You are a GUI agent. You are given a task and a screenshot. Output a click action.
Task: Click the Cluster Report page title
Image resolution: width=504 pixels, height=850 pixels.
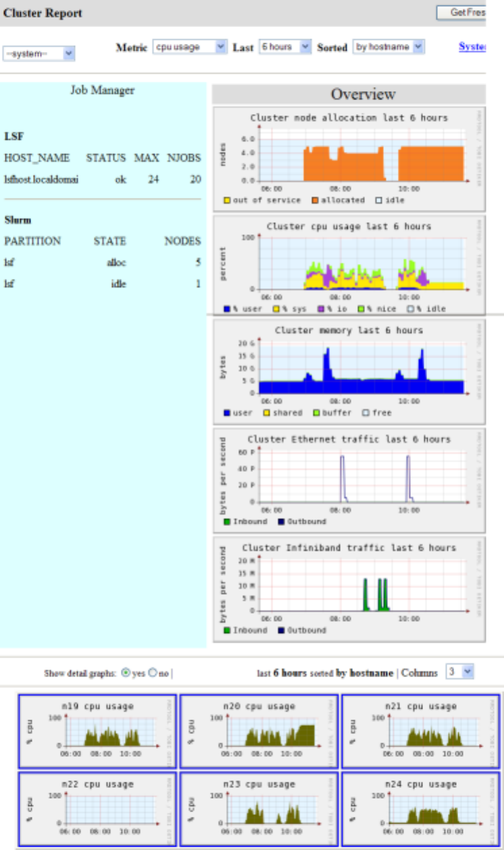[43, 13]
